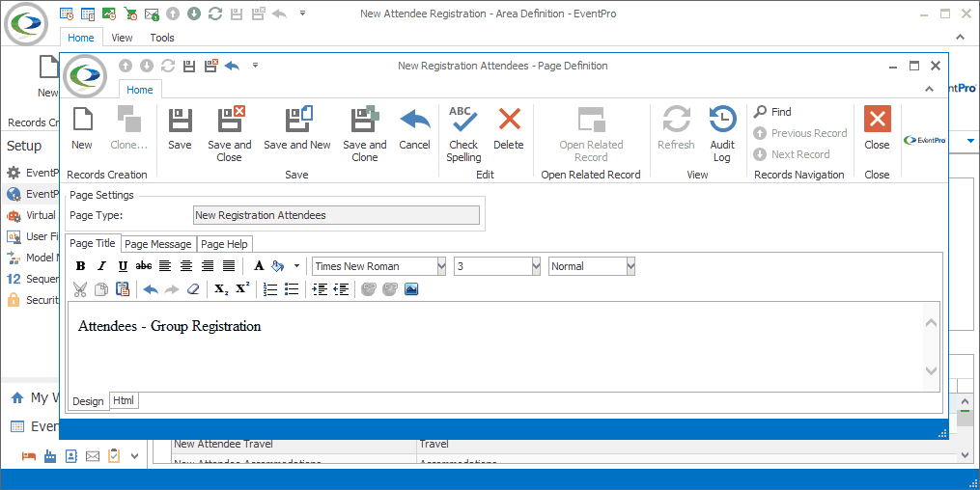Apply subscript formatting
Viewport: 980px width, 490px height.
coord(221,289)
